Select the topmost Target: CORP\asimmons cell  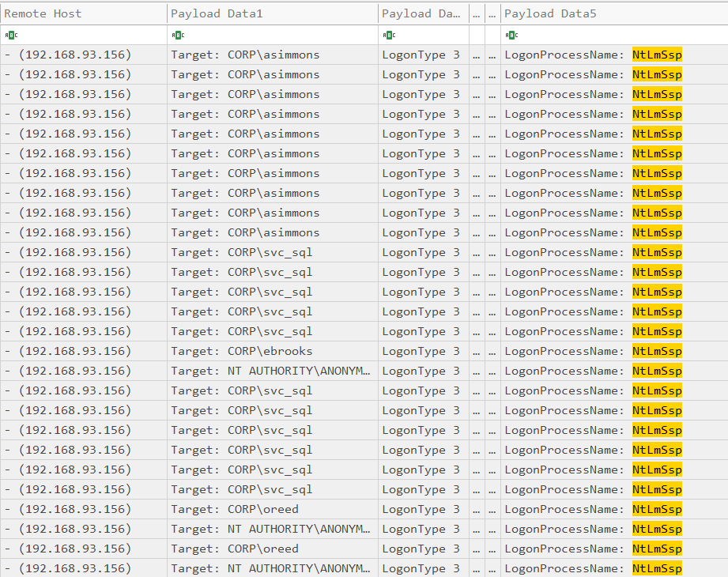[x=273, y=55]
